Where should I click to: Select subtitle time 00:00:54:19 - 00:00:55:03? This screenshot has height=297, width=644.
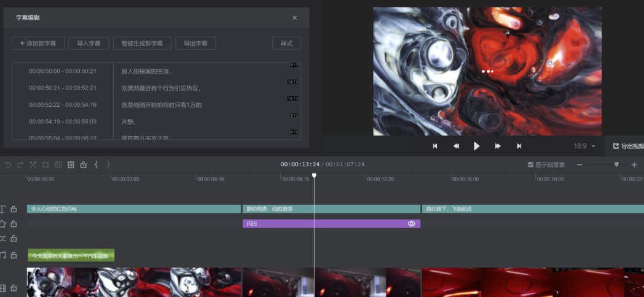click(x=63, y=121)
